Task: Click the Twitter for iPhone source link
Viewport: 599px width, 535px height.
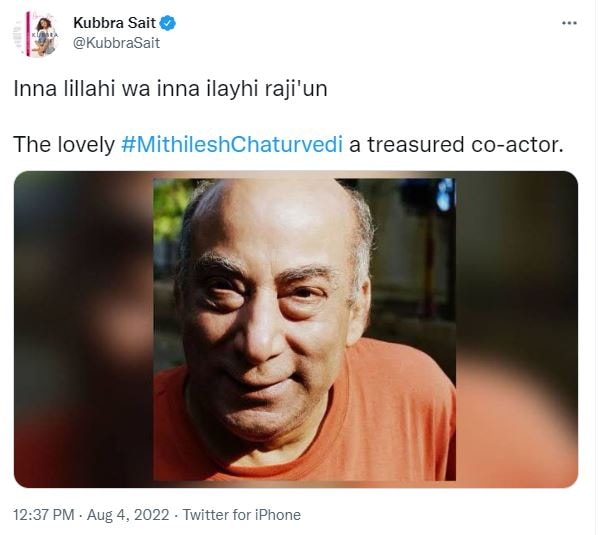Action: 241,515
